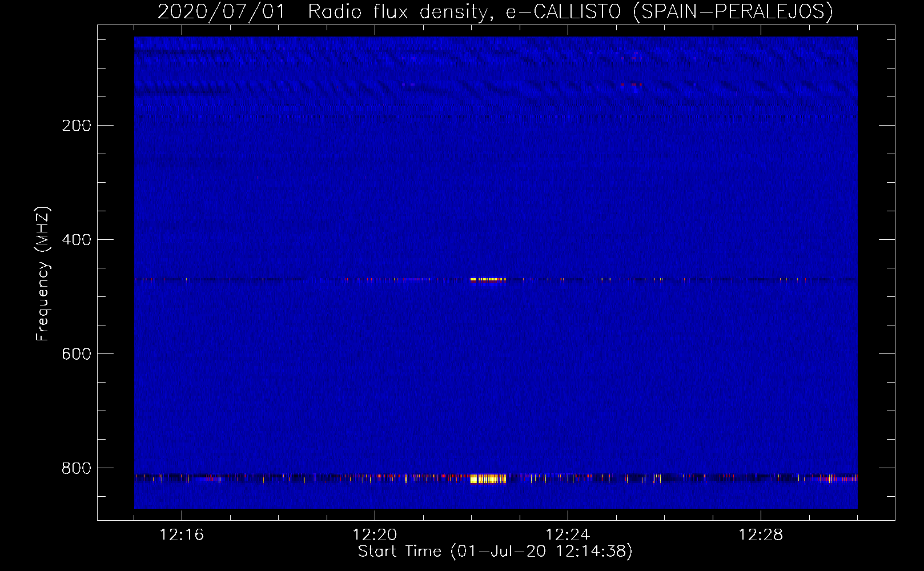Click the red spot near 130 MHz around 12:25
The width and height of the screenshot is (924, 571).
[x=631, y=85]
